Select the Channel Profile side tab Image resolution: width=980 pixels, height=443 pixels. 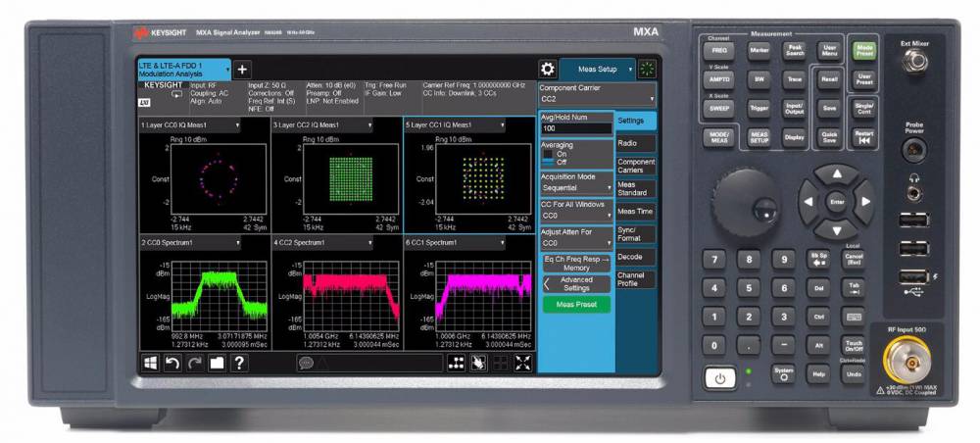pyautogui.click(x=636, y=280)
